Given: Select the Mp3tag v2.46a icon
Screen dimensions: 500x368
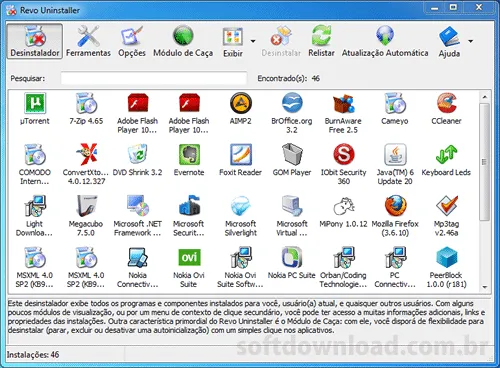Looking at the screenshot, I should pyautogui.click(x=446, y=206).
